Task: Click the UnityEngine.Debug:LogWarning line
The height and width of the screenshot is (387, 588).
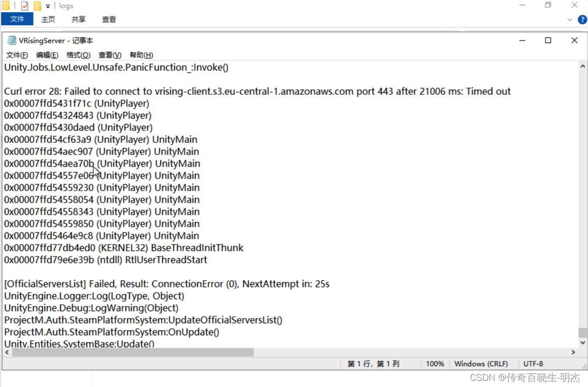Action: point(91,308)
